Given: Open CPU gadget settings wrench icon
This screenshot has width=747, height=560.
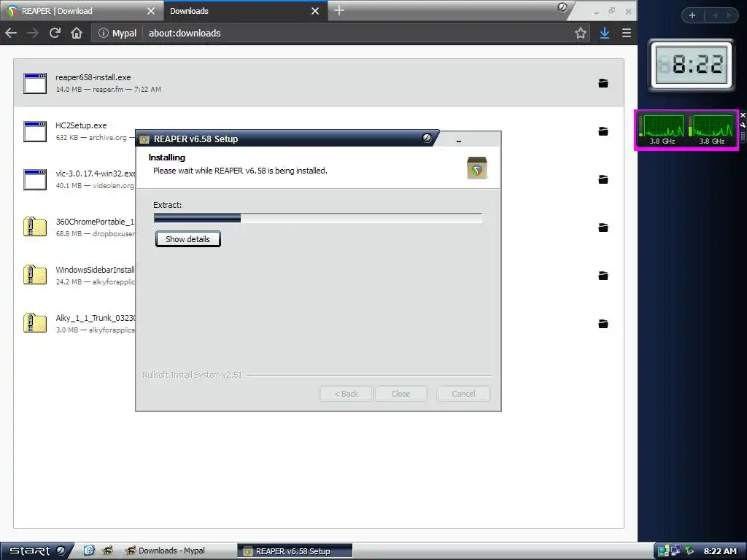Looking at the screenshot, I should (x=743, y=125).
